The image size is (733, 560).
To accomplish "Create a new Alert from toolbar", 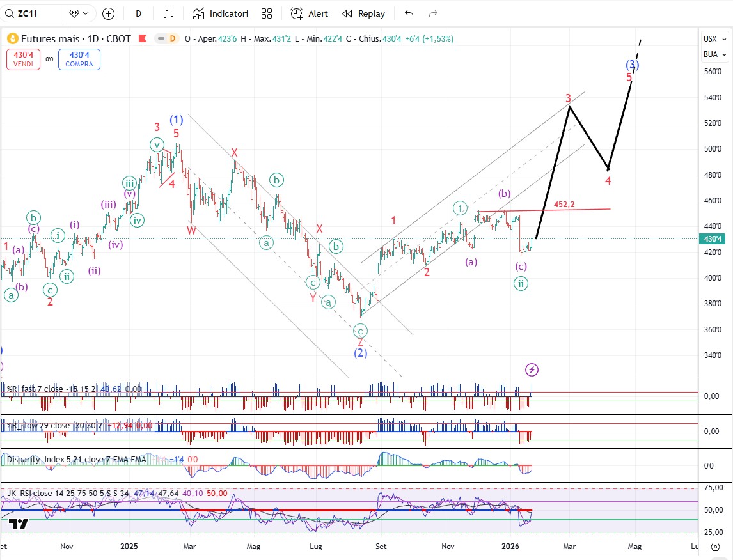I will [309, 13].
